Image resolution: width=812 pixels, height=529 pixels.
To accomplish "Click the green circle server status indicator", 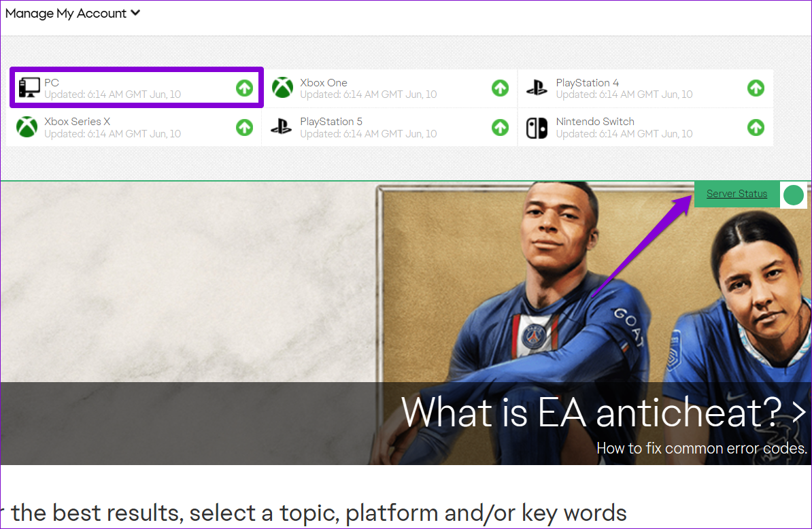I will coord(793,195).
